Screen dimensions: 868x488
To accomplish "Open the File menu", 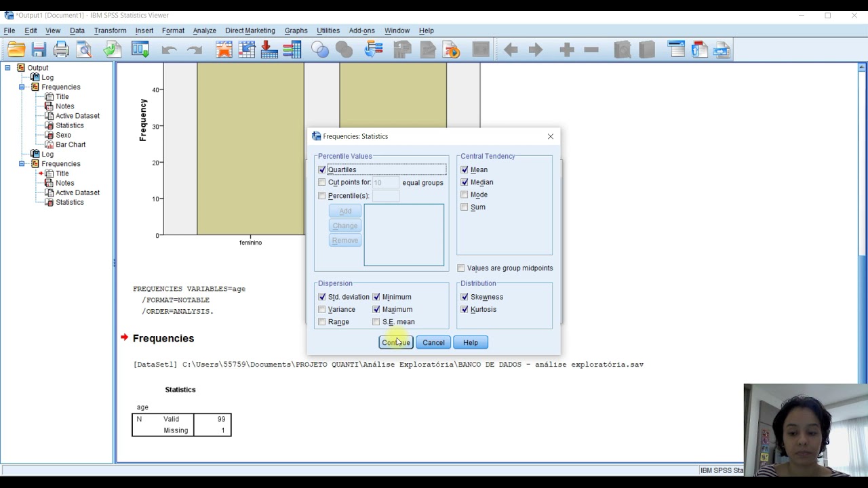I will 9,30.
